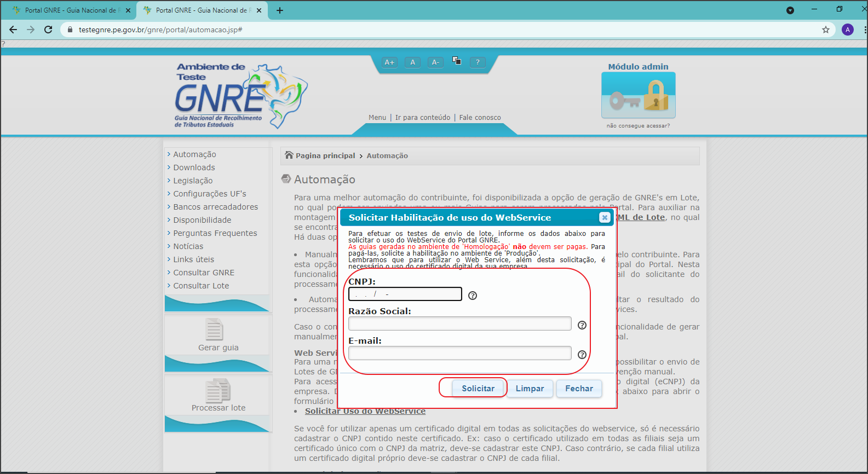Focus the E-mail input field

[x=460, y=354]
